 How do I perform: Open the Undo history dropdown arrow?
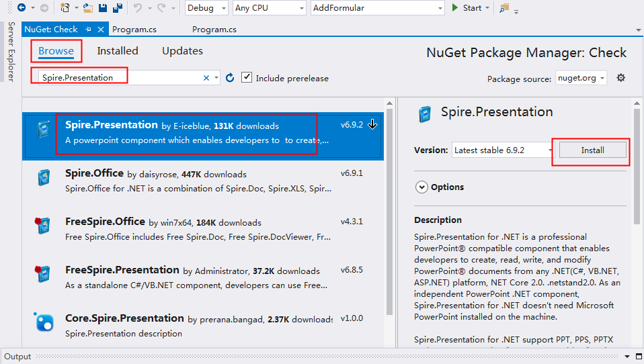149,8
